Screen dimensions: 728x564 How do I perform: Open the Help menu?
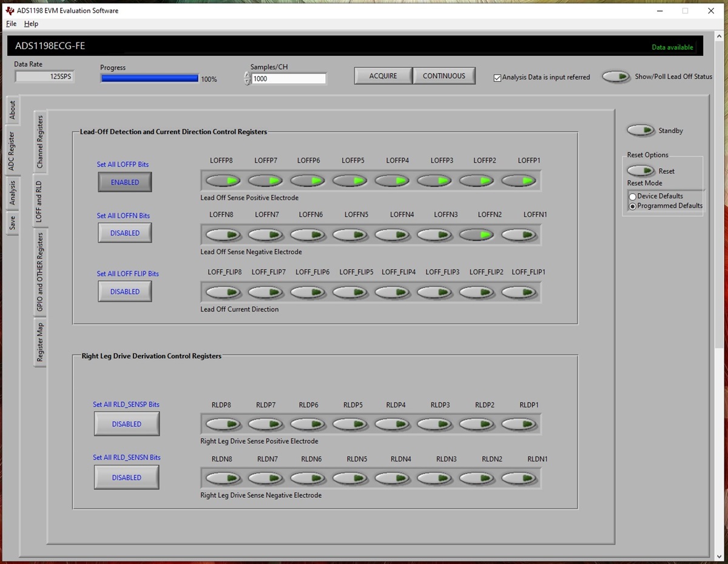(31, 24)
